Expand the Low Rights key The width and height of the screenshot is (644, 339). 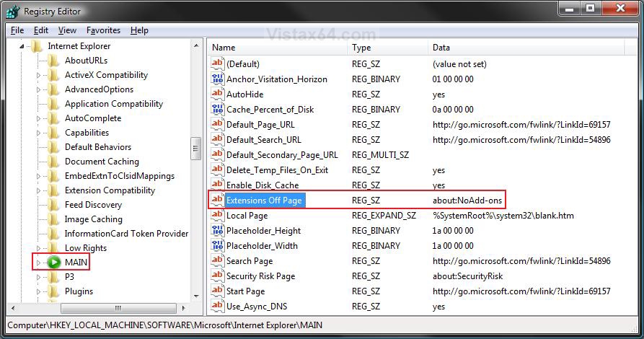click(x=39, y=248)
